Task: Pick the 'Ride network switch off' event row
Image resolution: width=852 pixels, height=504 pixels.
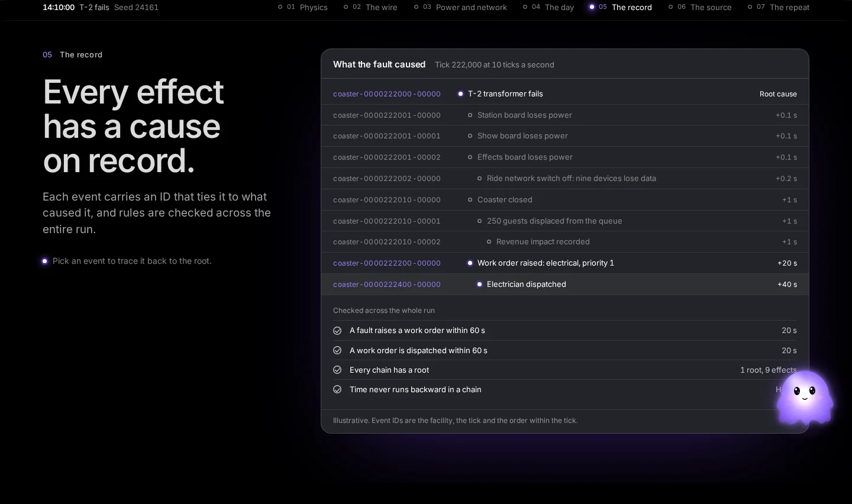Action: pos(565,179)
